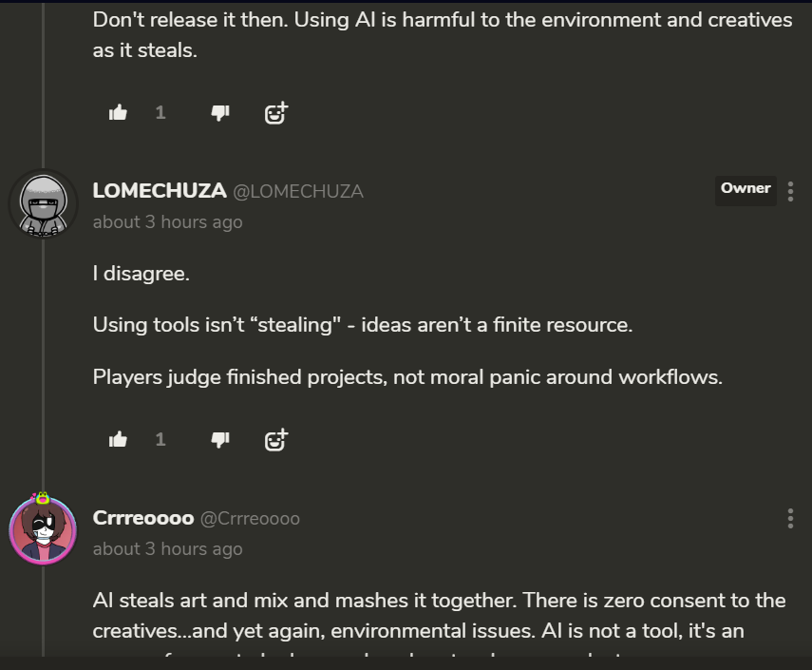Screen dimensions: 812x670
Task: Open LOMECHUZA's profile avatar
Action: (43, 203)
